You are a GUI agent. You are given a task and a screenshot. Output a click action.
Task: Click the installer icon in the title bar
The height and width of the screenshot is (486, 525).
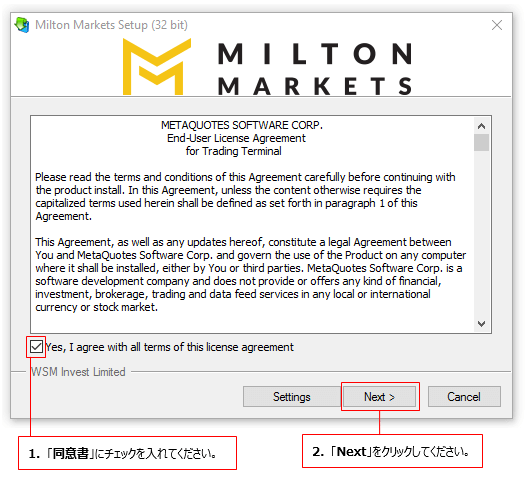tap(22, 25)
